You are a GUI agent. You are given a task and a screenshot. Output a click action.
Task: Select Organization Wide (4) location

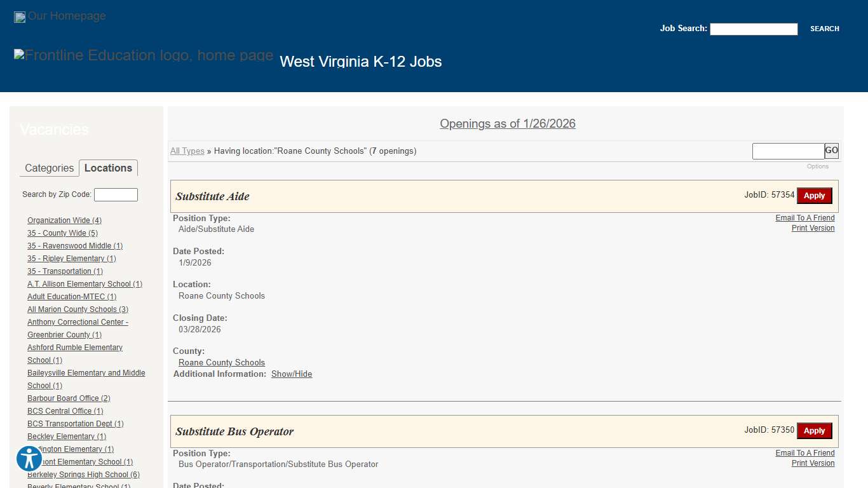click(x=64, y=220)
